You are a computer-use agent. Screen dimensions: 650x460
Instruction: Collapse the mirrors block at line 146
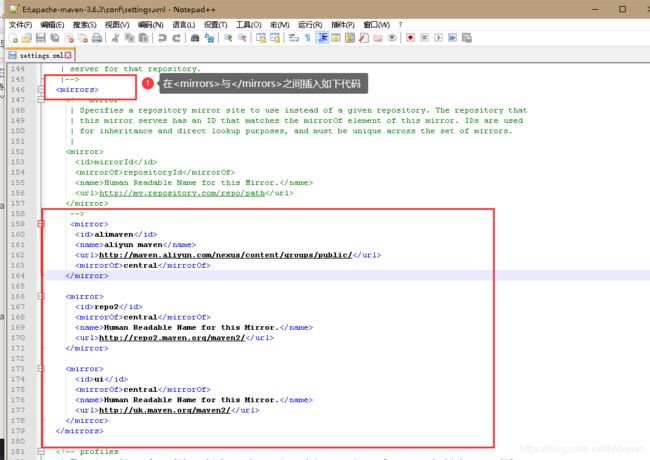[x=41, y=90]
